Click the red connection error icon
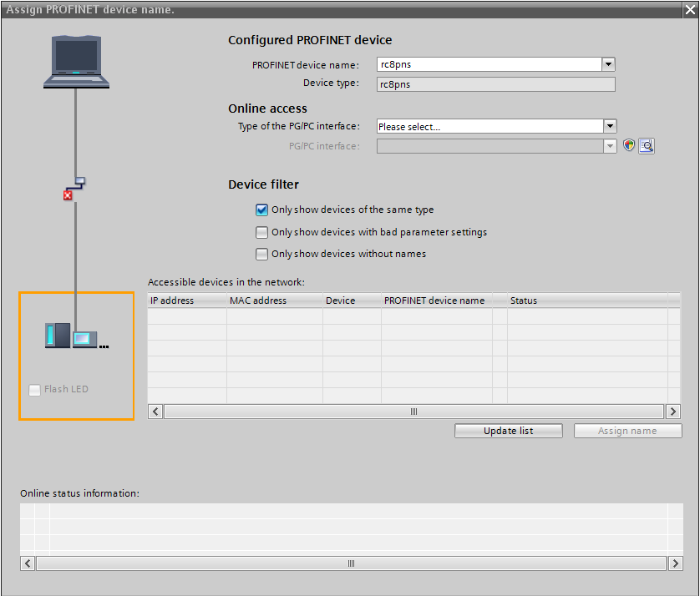This screenshot has width=700, height=596. (x=68, y=195)
